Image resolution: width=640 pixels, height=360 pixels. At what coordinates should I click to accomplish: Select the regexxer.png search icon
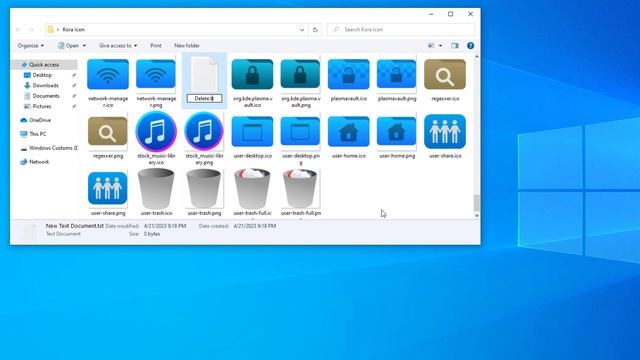point(108,131)
